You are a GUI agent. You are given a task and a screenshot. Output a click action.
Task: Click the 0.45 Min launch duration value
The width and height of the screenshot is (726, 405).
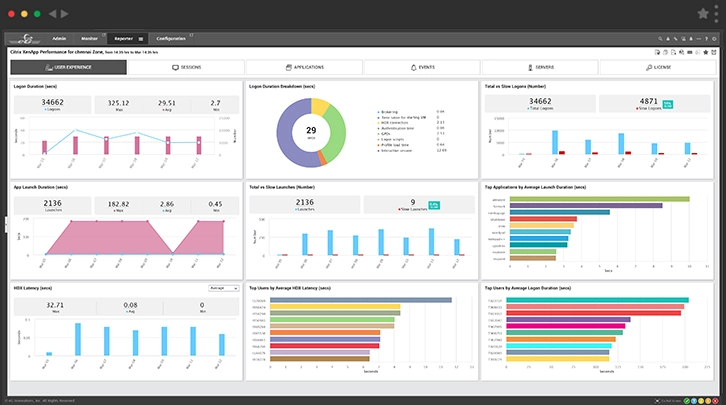[215, 204]
